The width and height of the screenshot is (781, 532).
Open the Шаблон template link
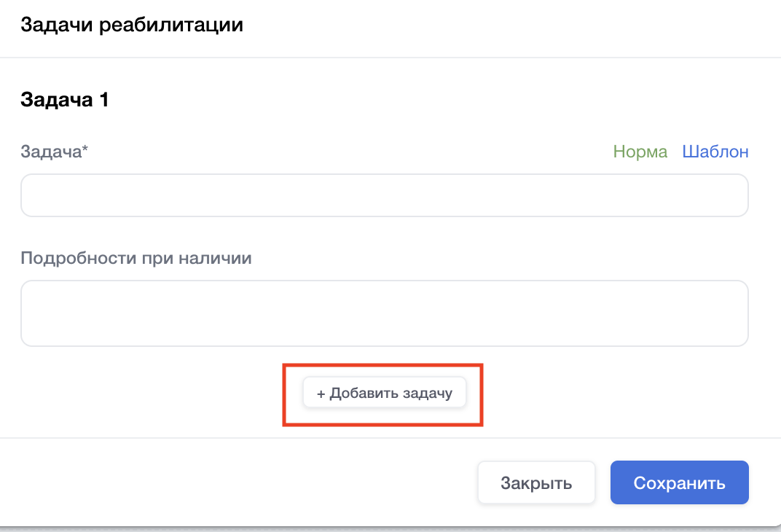pyautogui.click(x=715, y=152)
